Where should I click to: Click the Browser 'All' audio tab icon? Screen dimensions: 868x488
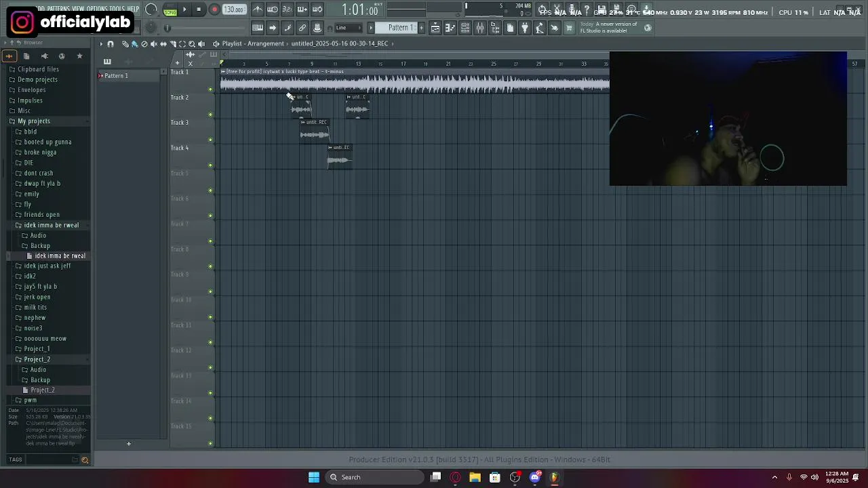click(9, 56)
